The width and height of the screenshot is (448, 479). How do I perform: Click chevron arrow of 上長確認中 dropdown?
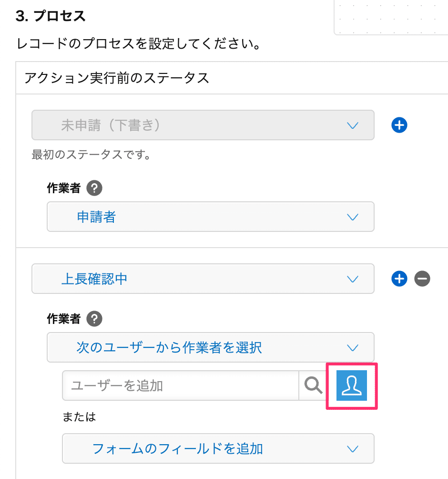[353, 279]
